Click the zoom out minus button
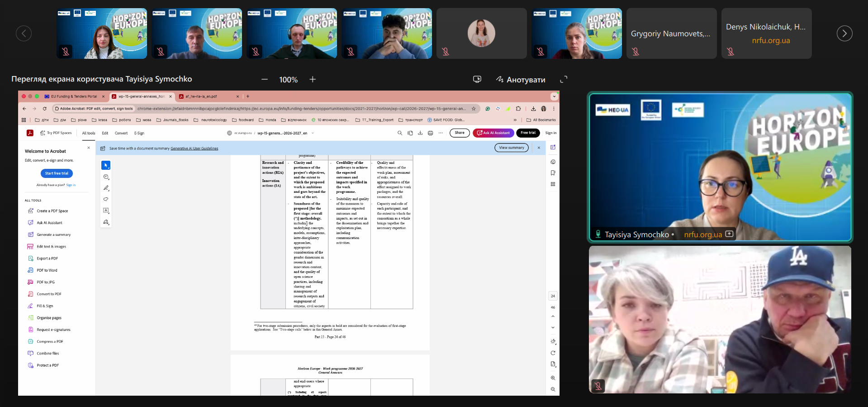Image resolution: width=868 pixels, height=407 pixels. 265,79
